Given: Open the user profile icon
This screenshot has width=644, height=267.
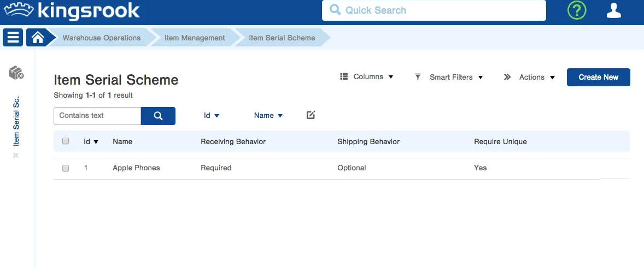Looking at the screenshot, I should 614,10.
